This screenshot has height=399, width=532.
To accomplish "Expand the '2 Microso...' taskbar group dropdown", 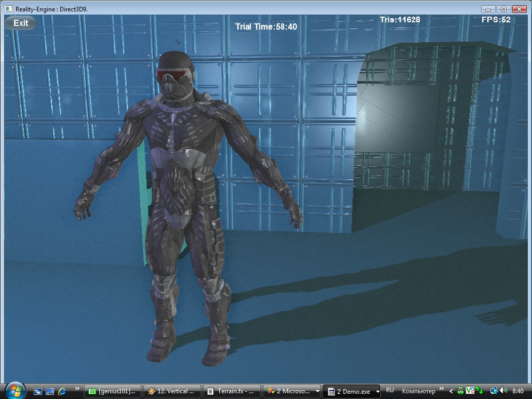I will coord(317,392).
